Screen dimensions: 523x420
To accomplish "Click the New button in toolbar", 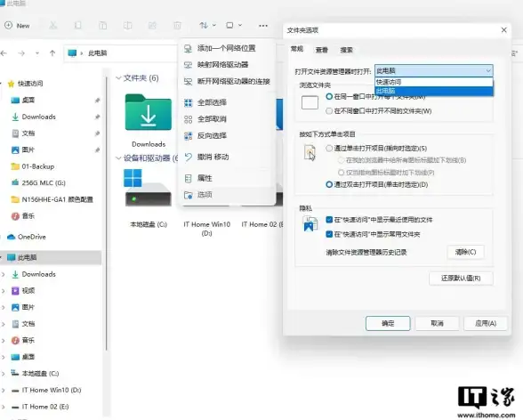I will [18, 26].
